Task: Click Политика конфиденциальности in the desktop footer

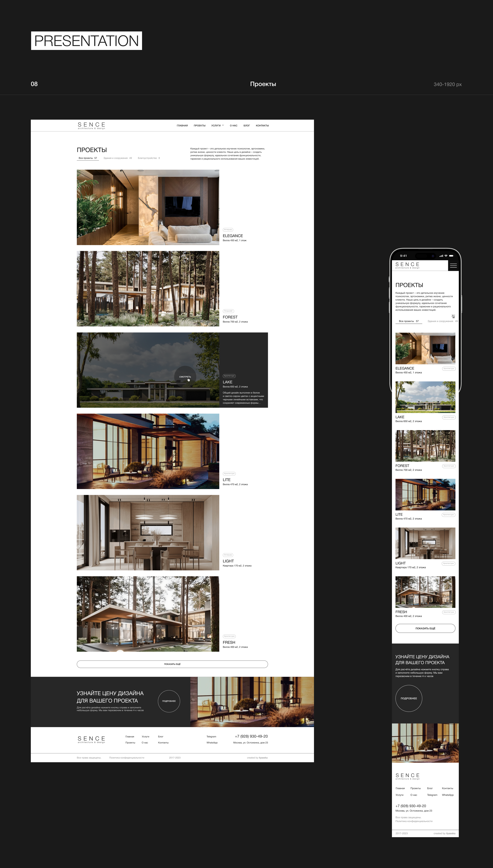Action: pyautogui.click(x=127, y=758)
